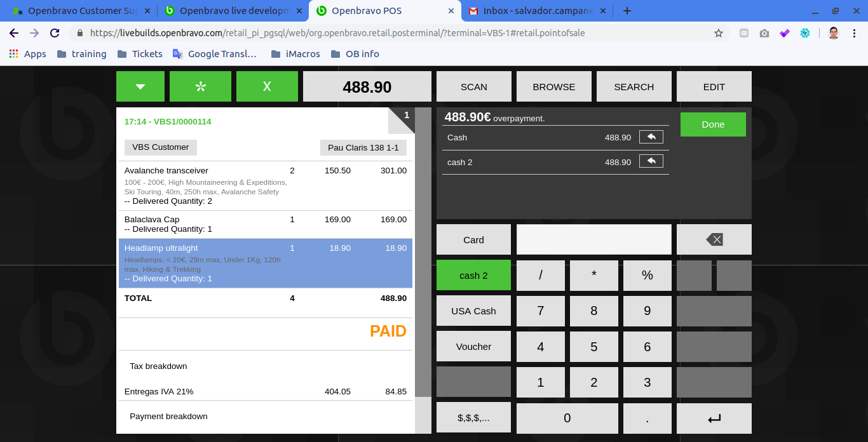Go back in browser history

click(x=14, y=33)
